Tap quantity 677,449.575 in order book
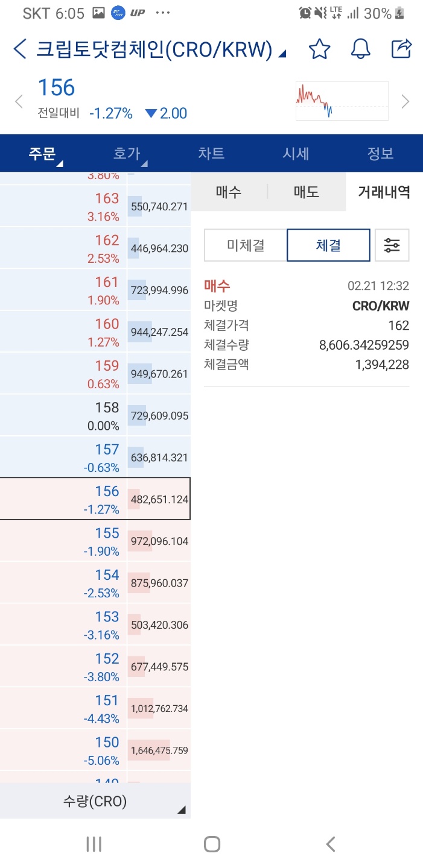The image size is (423, 868). [x=159, y=667]
